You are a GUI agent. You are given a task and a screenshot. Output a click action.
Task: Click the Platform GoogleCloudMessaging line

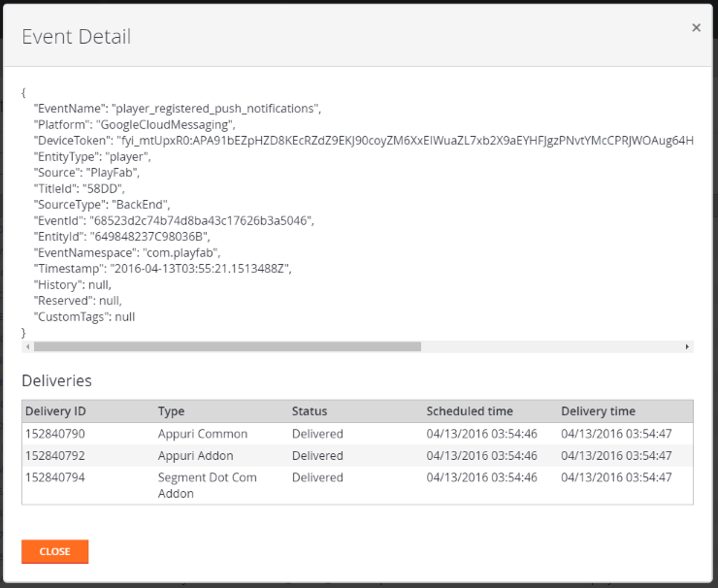coord(135,124)
